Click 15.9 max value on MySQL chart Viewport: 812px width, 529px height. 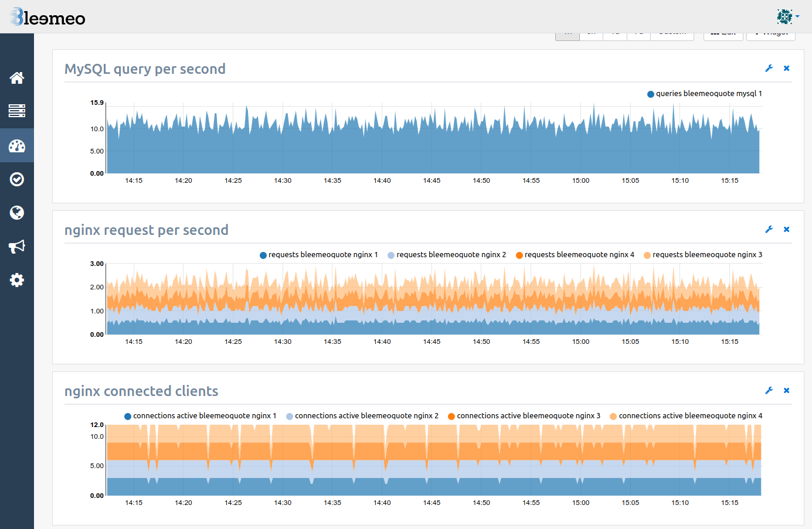[x=97, y=103]
